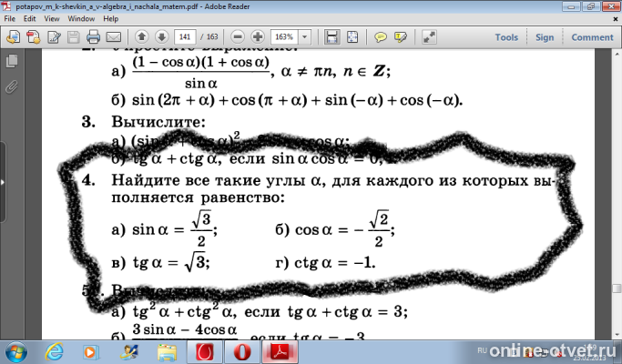
Task: Go to next page arrow
Action: tap(161, 37)
